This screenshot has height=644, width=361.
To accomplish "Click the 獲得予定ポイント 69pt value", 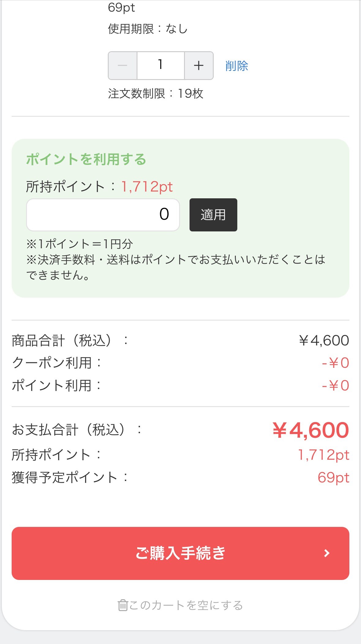I will (333, 478).
